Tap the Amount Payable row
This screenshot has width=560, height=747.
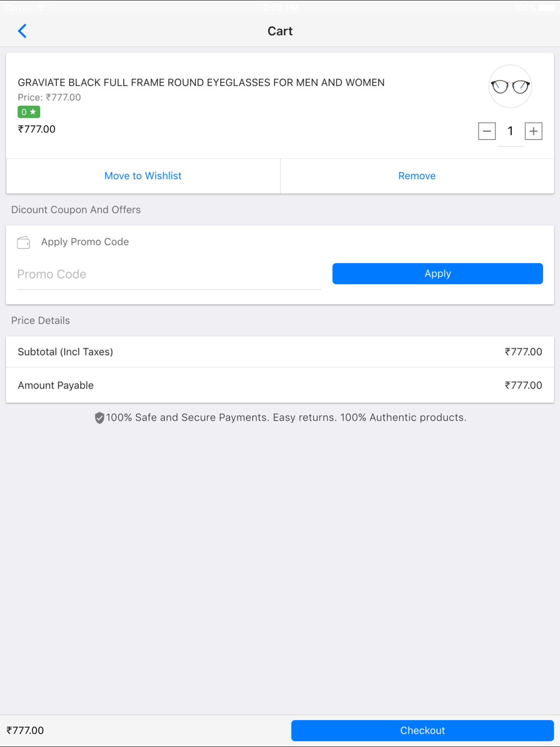point(279,385)
